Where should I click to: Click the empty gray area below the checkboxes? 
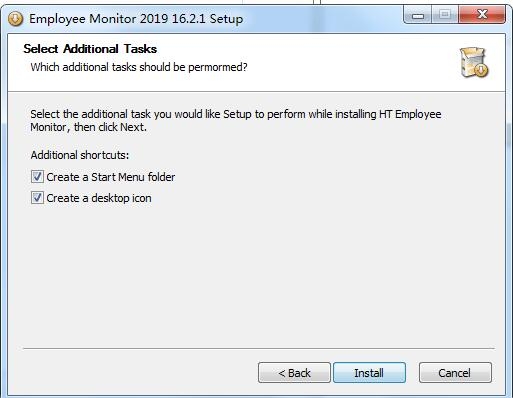[x=257, y=273]
